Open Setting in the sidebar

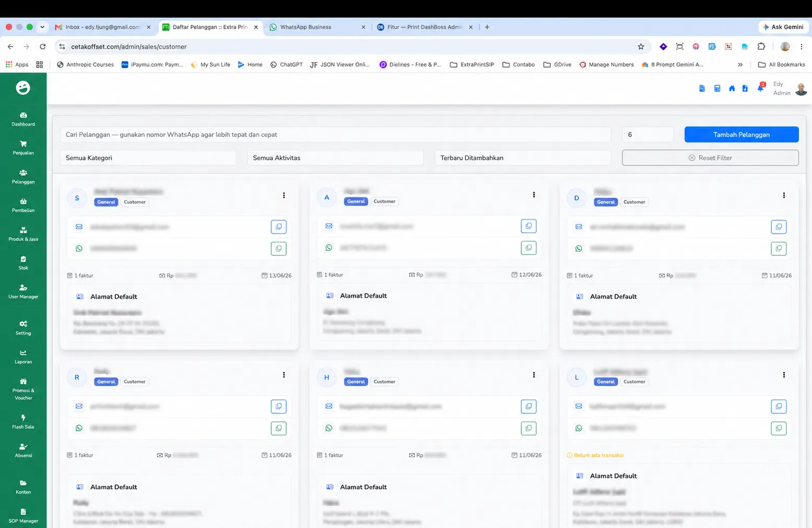click(x=23, y=328)
